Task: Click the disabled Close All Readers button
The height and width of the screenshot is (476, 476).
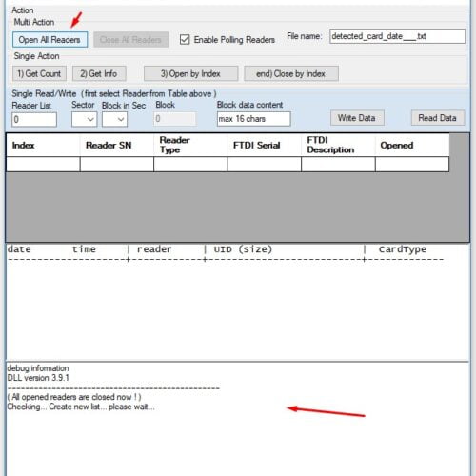Action: [130, 40]
